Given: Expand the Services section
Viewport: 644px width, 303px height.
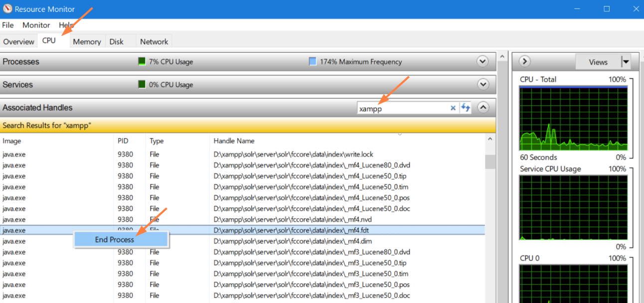Looking at the screenshot, I should coord(483,84).
